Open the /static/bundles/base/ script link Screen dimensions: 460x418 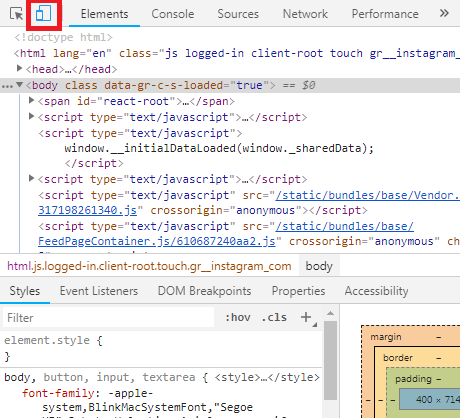(x=345, y=226)
